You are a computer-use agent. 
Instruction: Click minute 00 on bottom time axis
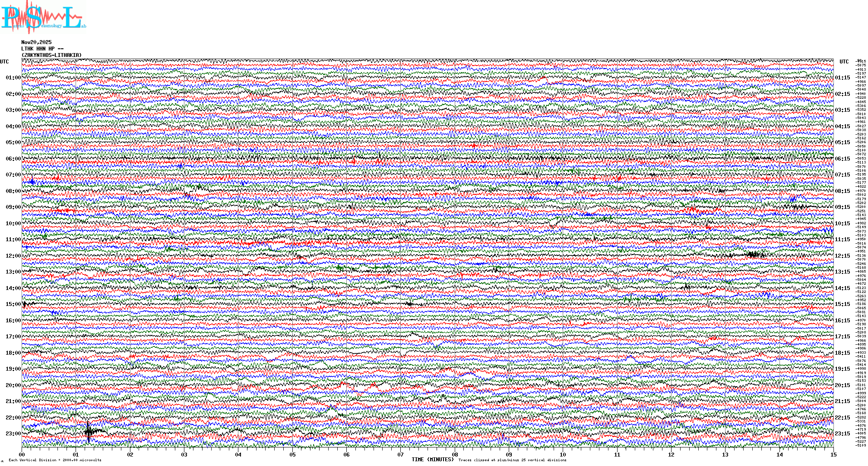pyautogui.click(x=22, y=455)
